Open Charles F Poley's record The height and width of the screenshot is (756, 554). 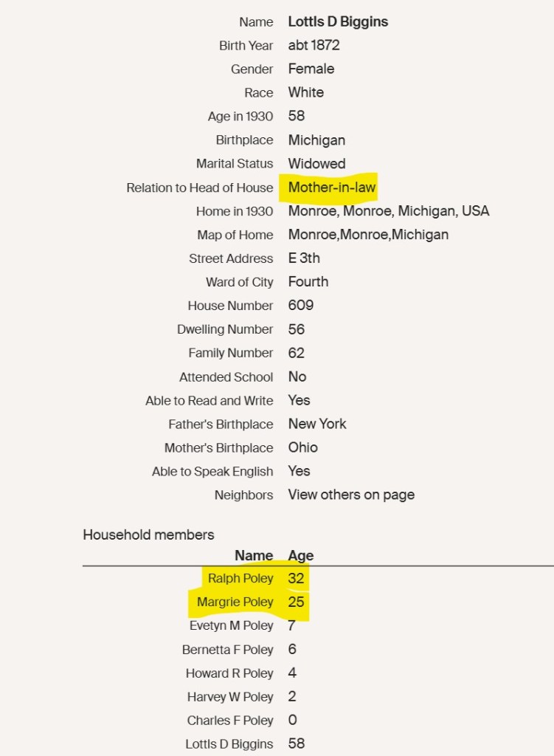pyautogui.click(x=230, y=721)
